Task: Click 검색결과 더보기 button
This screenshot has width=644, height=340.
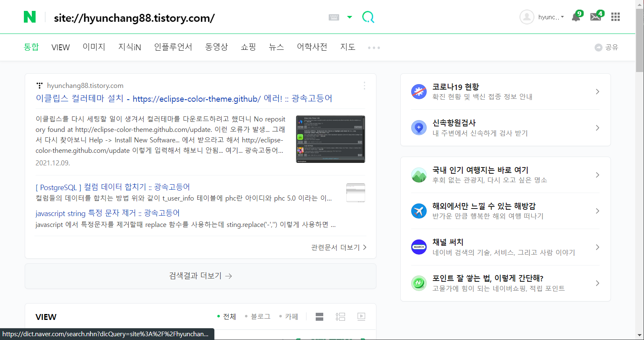Action: tap(201, 276)
